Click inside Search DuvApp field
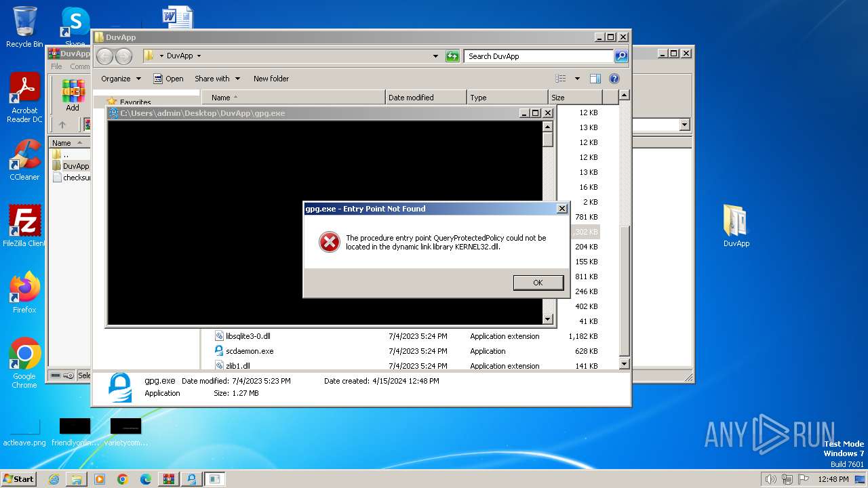This screenshot has height=488, width=868. pyautogui.click(x=539, y=56)
